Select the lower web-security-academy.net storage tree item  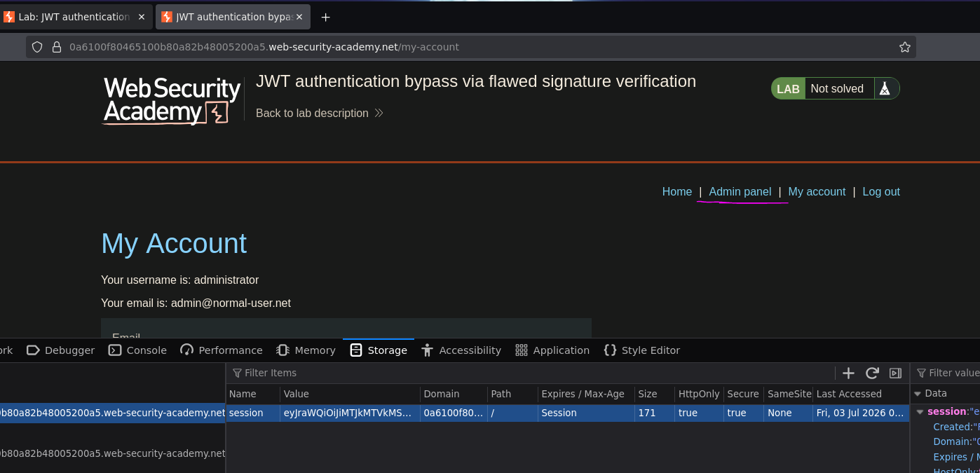click(x=112, y=453)
